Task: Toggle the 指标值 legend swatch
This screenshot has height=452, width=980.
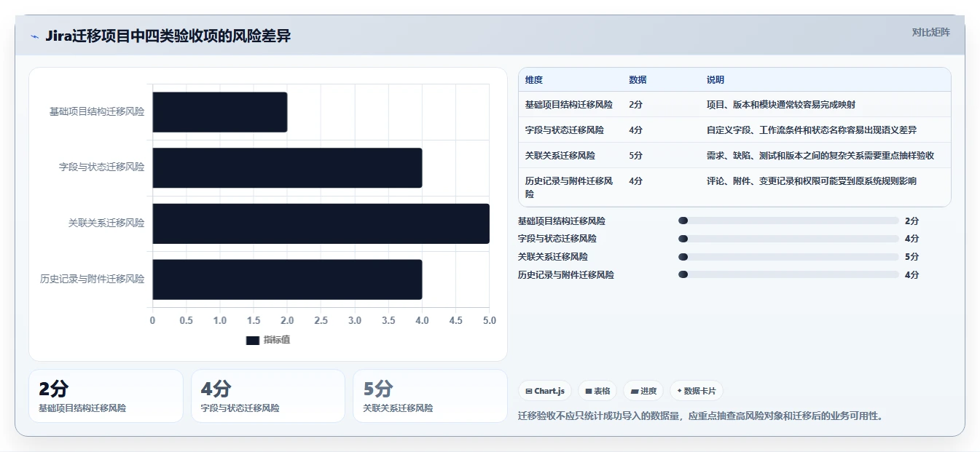Action: click(x=253, y=340)
